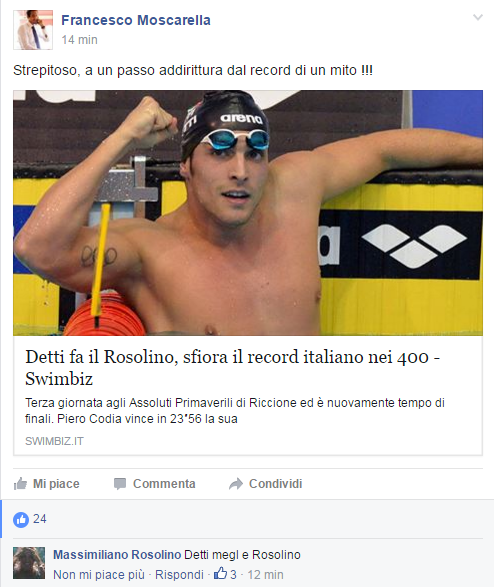Click Francesco Moscarella's profile picture
This screenshot has width=494, height=587.
(33, 30)
